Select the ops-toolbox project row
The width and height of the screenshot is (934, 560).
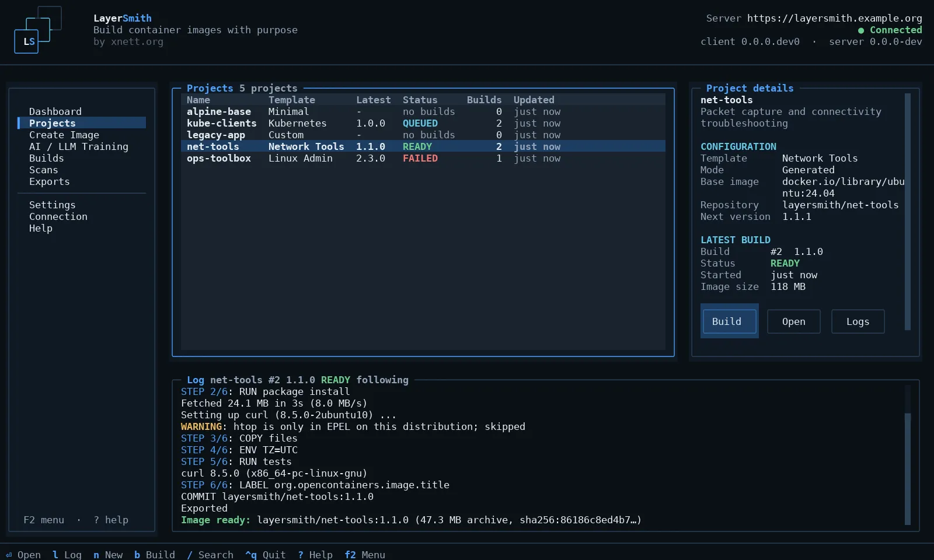[x=423, y=158]
